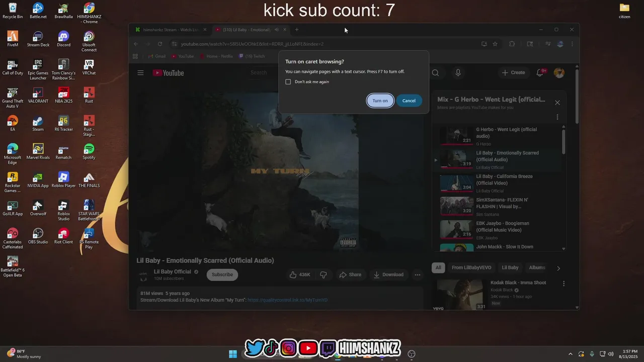Open YouTube account avatar menu

tap(559, 73)
